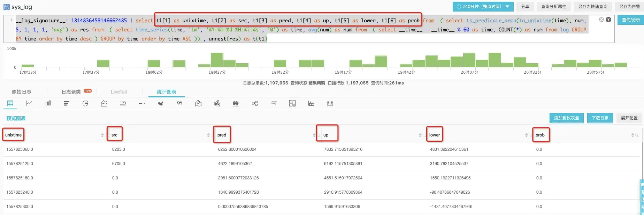Select the location pin map icon
Screen dimensions: 644x215
click(198, 103)
